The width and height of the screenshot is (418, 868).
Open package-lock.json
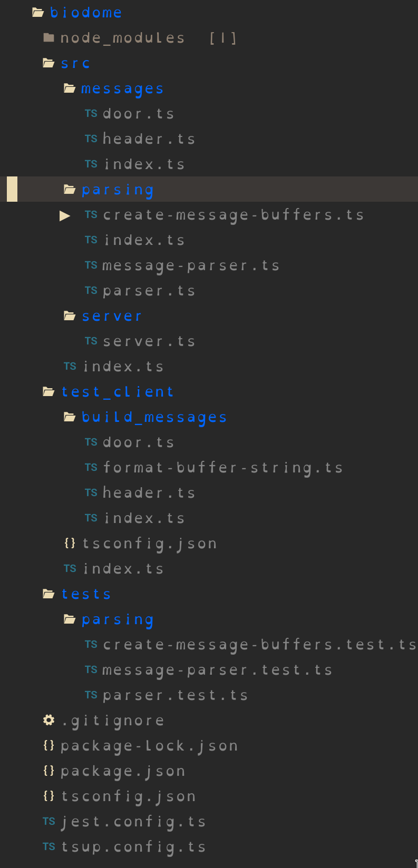(149, 745)
